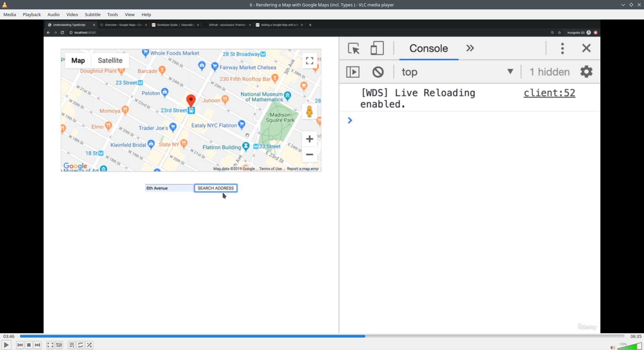Open console settings gear
644x350 pixels.
point(586,72)
